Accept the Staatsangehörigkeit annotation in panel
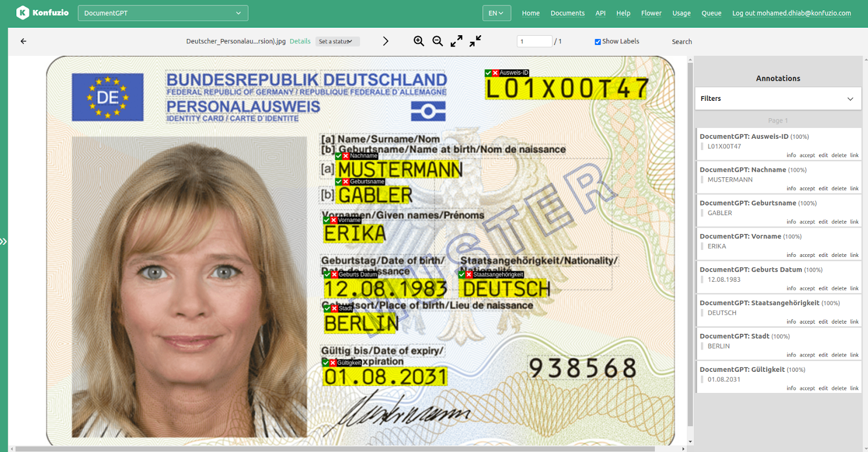The height and width of the screenshot is (452, 868). tap(807, 322)
